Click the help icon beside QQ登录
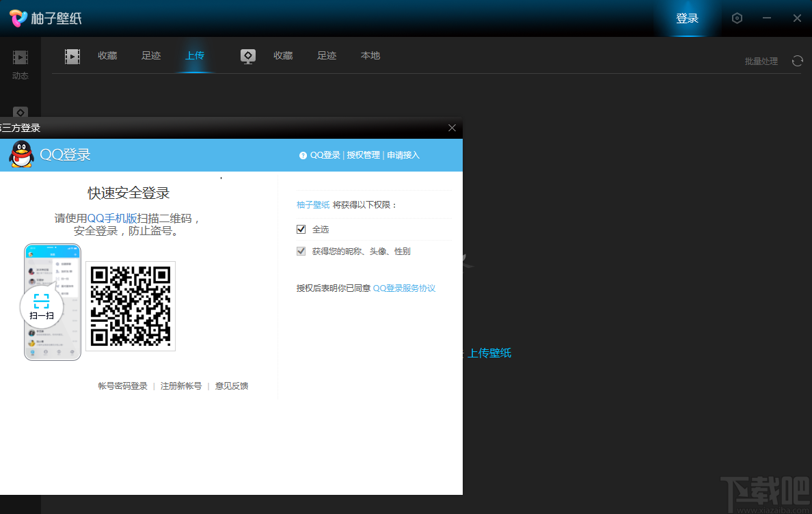This screenshot has width=812, height=514. (x=303, y=154)
